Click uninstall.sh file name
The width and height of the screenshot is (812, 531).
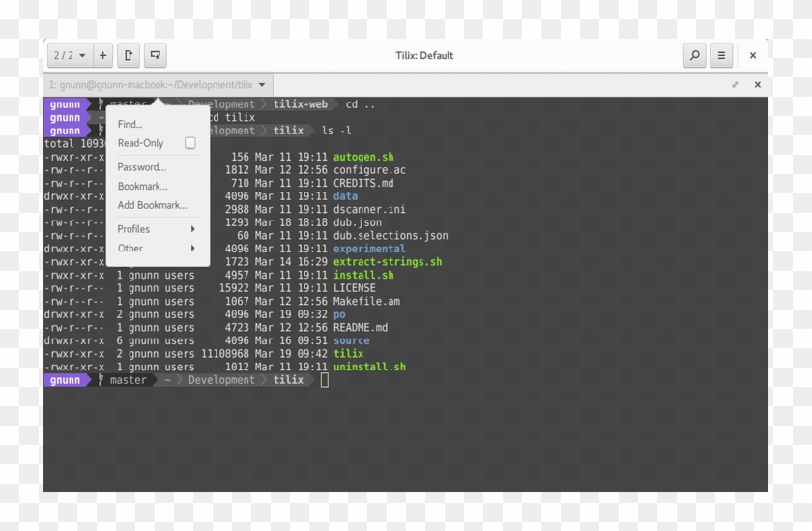click(x=369, y=367)
